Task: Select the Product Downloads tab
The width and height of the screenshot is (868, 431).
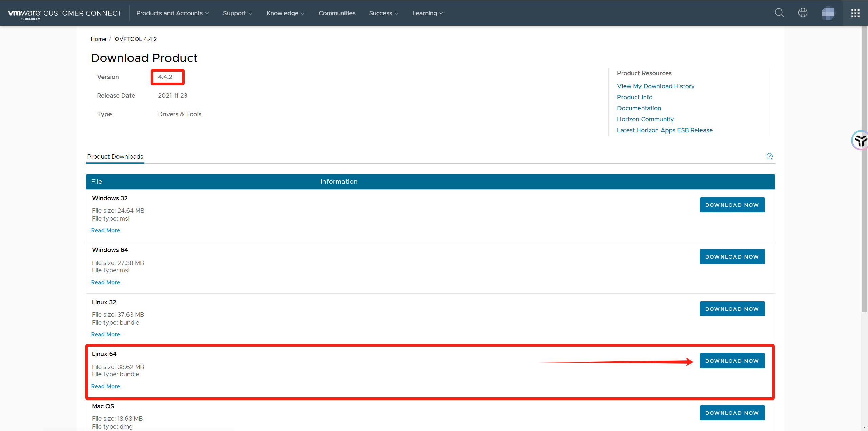Action: pos(115,157)
